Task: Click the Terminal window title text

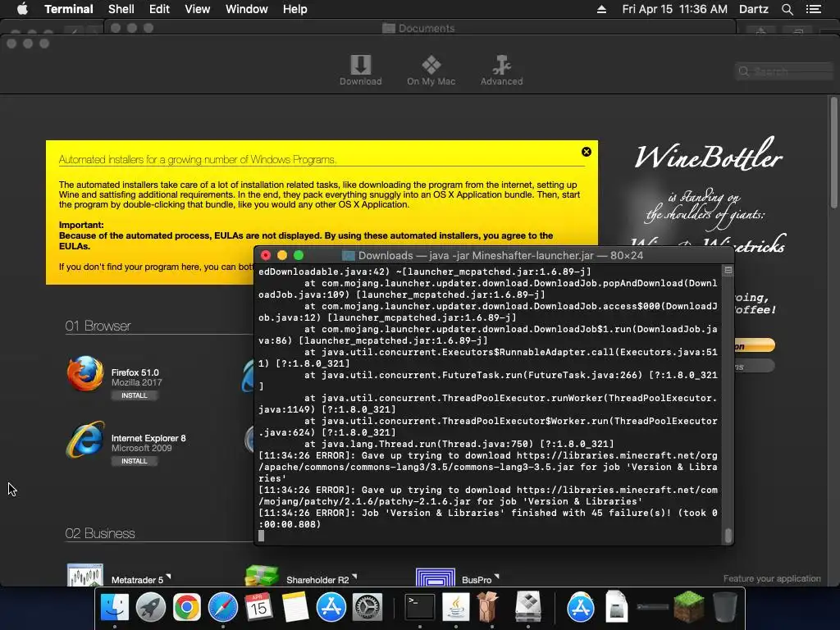Action: pos(500,256)
